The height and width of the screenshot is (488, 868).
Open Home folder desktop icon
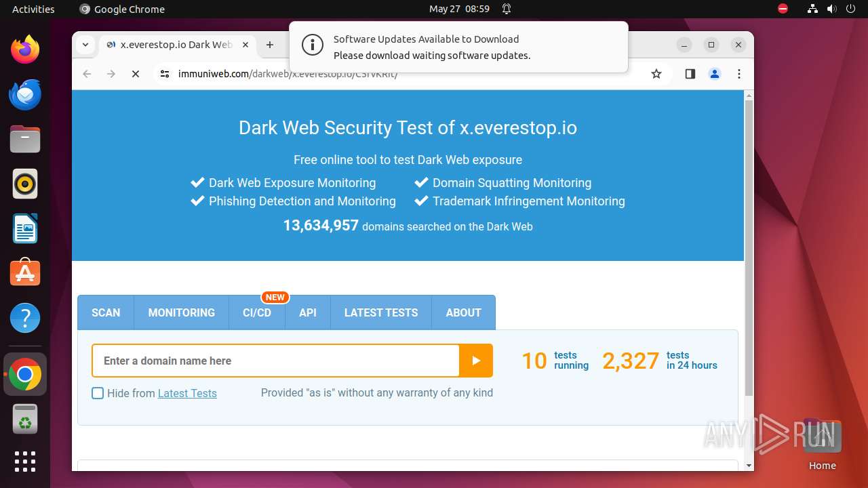(x=822, y=445)
